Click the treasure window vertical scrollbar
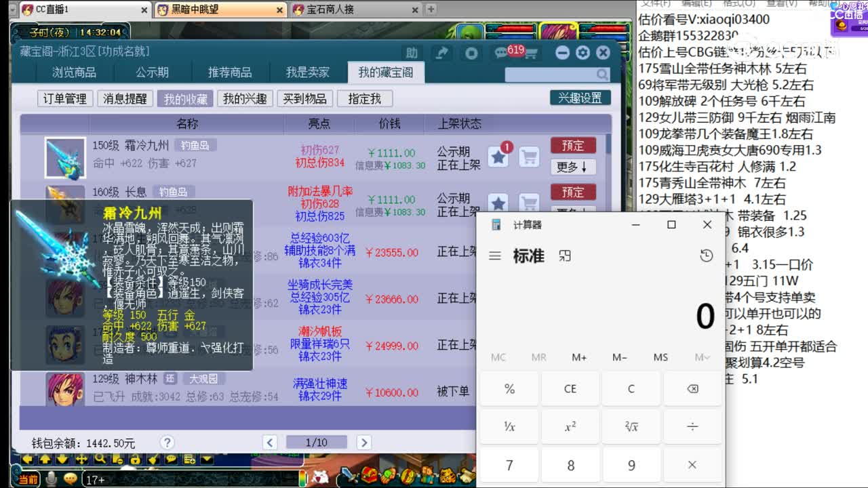 608,144
